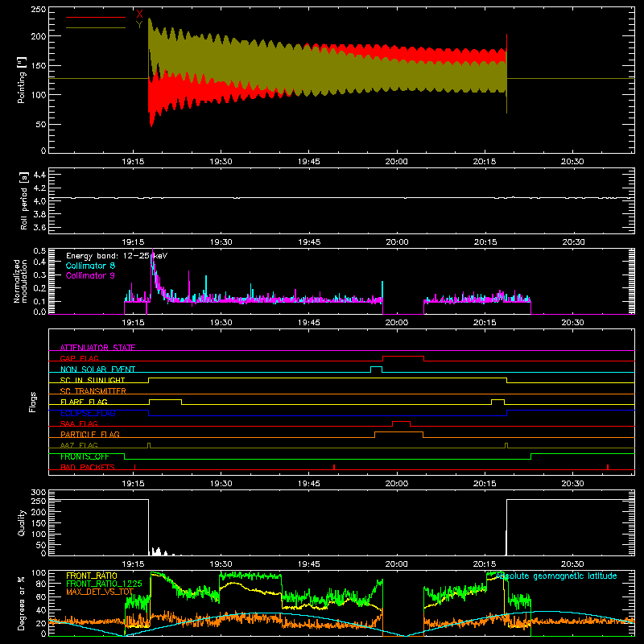Click the red X legend letter
The width and height of the screenshot is (644, 644).
[139, 14]
